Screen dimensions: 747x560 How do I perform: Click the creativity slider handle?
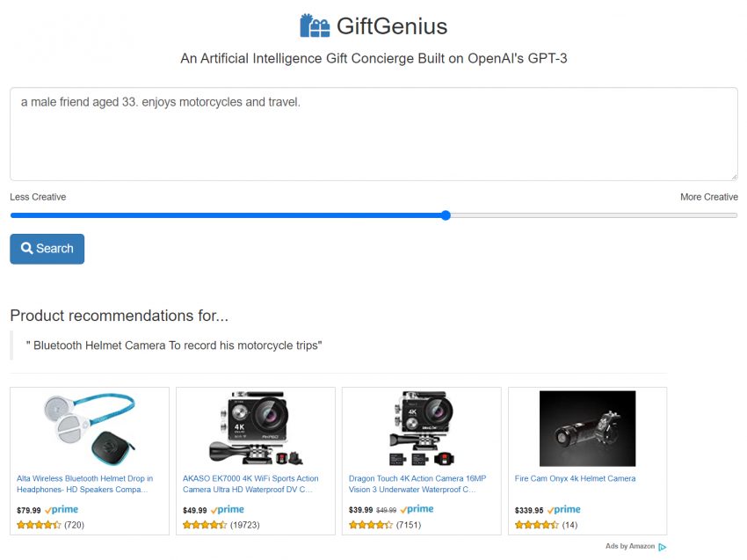[x=446, y=215]
